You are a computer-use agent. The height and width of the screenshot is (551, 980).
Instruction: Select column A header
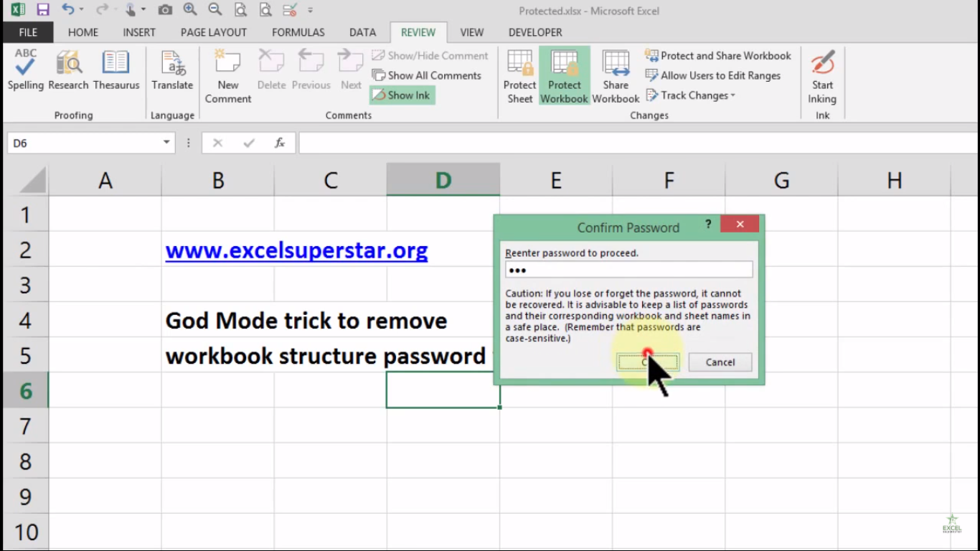[x=105, y=180]
